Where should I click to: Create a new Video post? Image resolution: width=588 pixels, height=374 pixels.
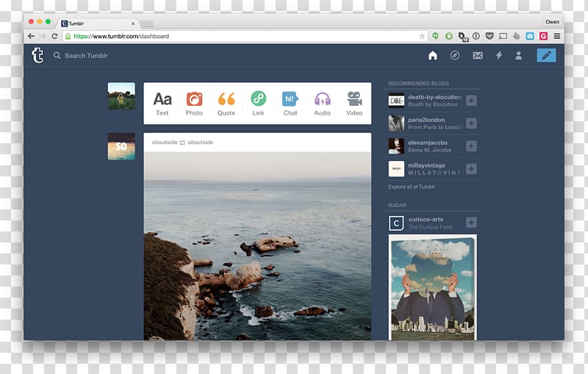(354, 104)
